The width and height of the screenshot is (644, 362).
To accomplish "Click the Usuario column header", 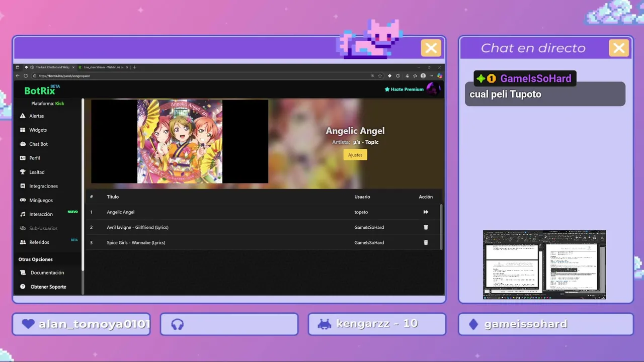I will pyautogui.click(x=362, y=197).
